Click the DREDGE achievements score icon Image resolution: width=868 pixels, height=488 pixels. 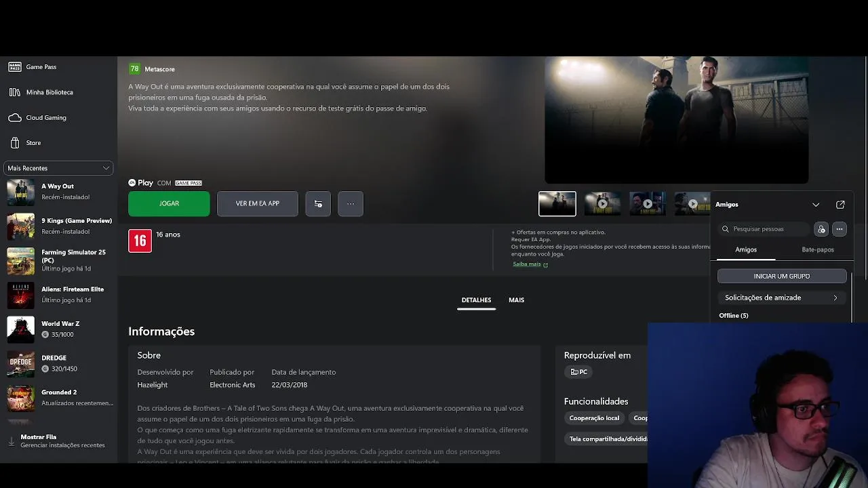45,369
